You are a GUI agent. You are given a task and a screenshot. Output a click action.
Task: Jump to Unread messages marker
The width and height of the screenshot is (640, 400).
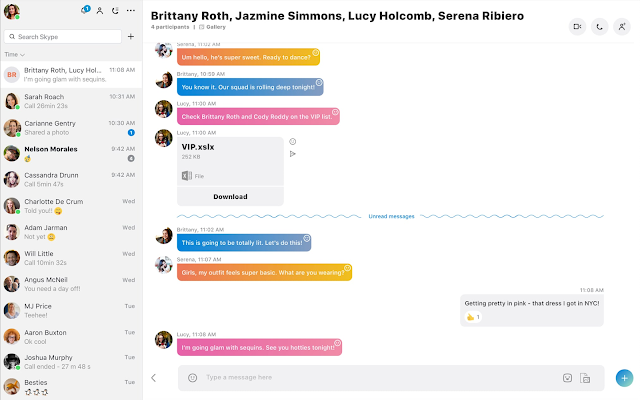pos(391,216)
